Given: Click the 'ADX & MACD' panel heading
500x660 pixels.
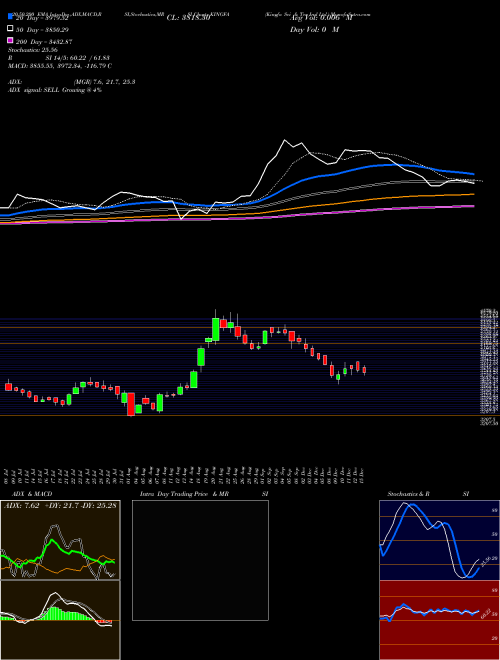Looking at the screenshot, I should pyautogui.click(x=32, y=494).
